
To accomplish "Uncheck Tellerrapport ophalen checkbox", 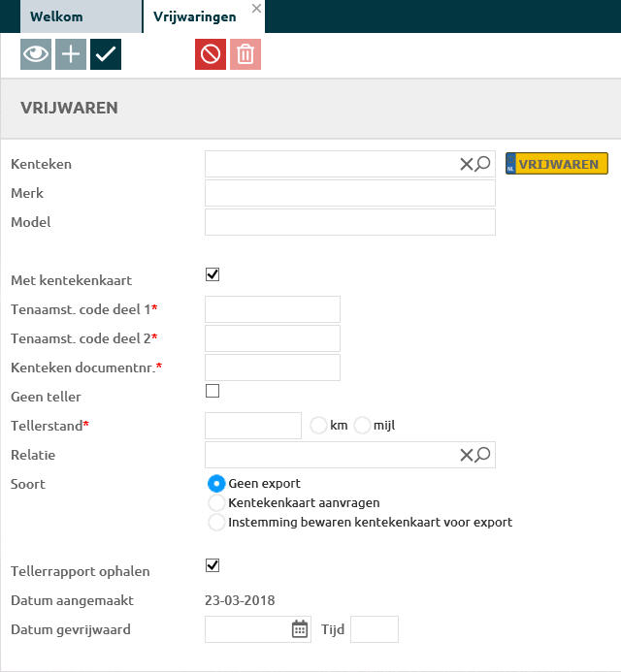I will pos(212,565).
